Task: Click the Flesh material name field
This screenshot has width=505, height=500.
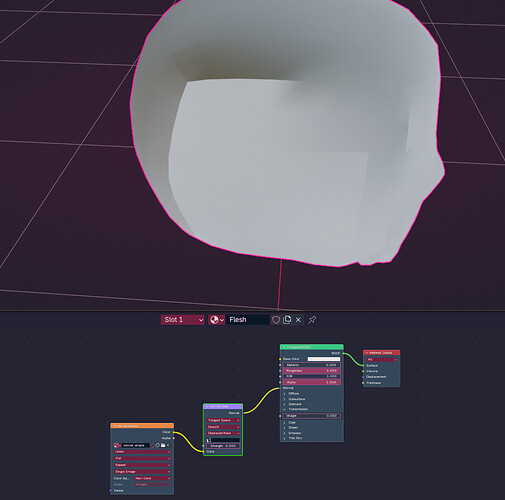Action: [248, 320]
